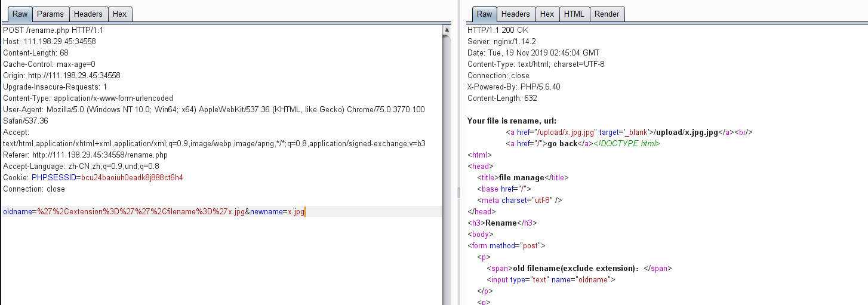868x305 pixels.
Task: Click the Referer header line
Action: click(x=85, y=155)
